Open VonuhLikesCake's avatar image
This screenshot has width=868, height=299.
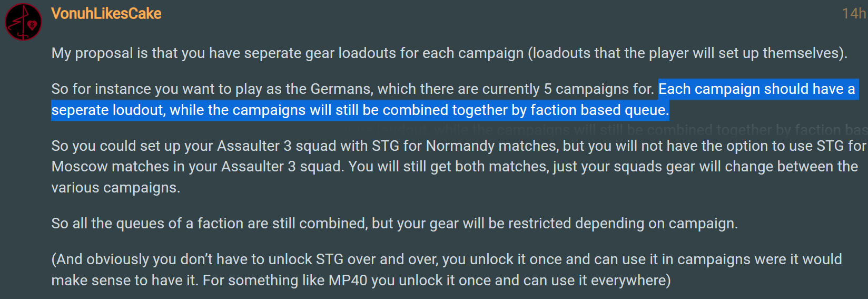(23, 22)
